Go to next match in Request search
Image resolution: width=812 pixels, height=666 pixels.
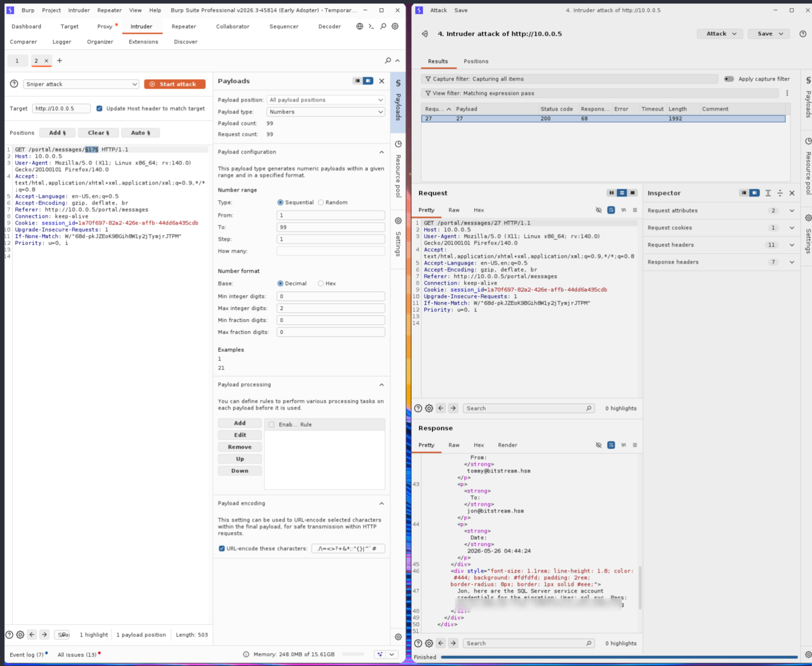click(453, 409)
